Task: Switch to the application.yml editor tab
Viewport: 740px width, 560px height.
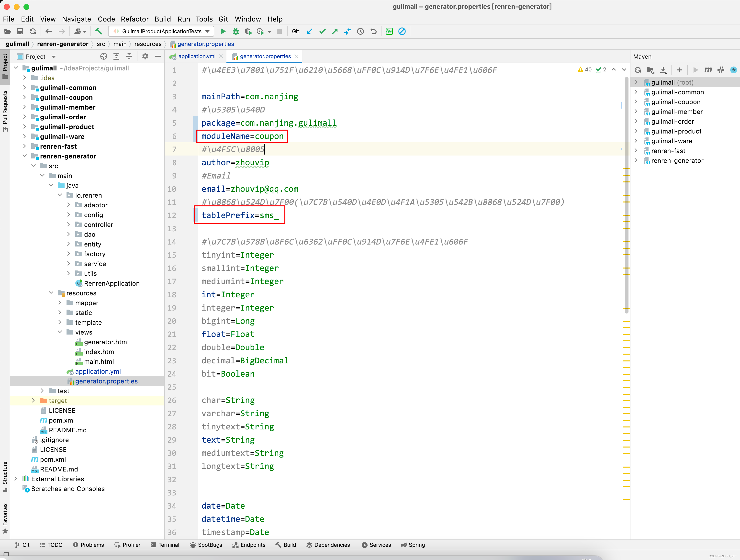Action: (197, 56)
